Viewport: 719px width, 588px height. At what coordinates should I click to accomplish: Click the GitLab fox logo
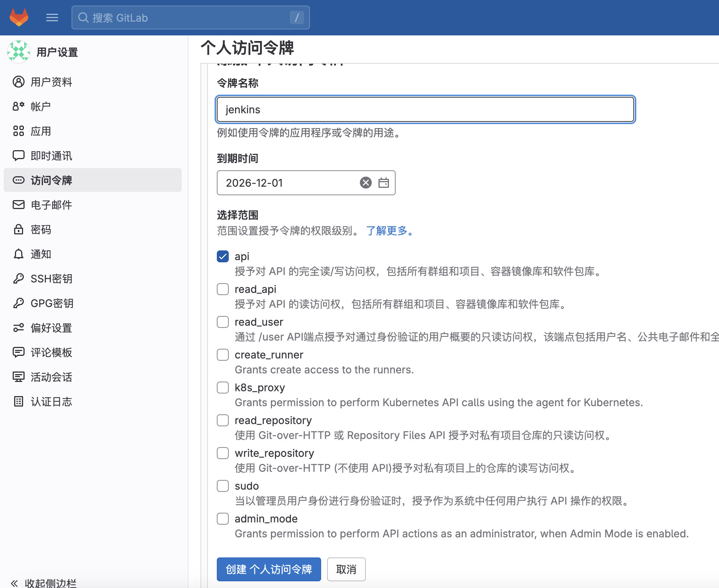click(19, 18)
